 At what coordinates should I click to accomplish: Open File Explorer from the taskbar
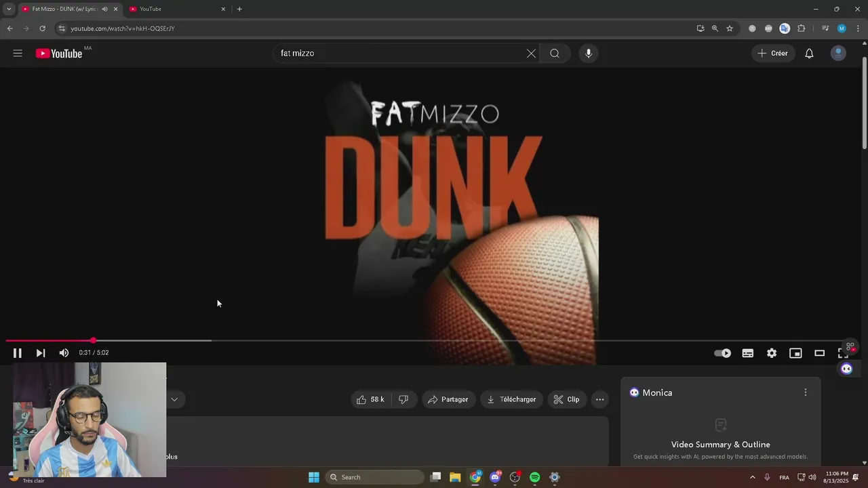pos(455,477)
